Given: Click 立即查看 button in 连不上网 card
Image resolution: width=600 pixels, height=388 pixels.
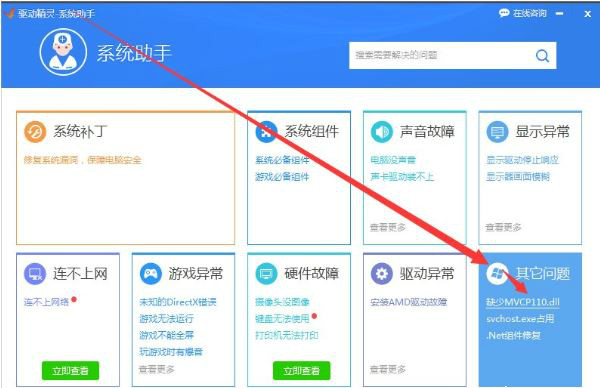Looking at the screenshot, I should point(70,370).
